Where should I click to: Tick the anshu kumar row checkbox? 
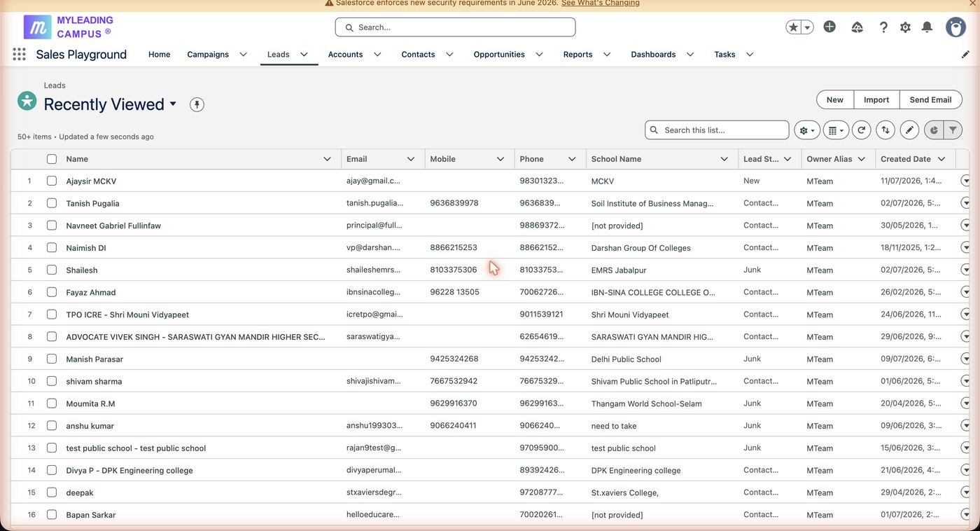coord(52,426)
